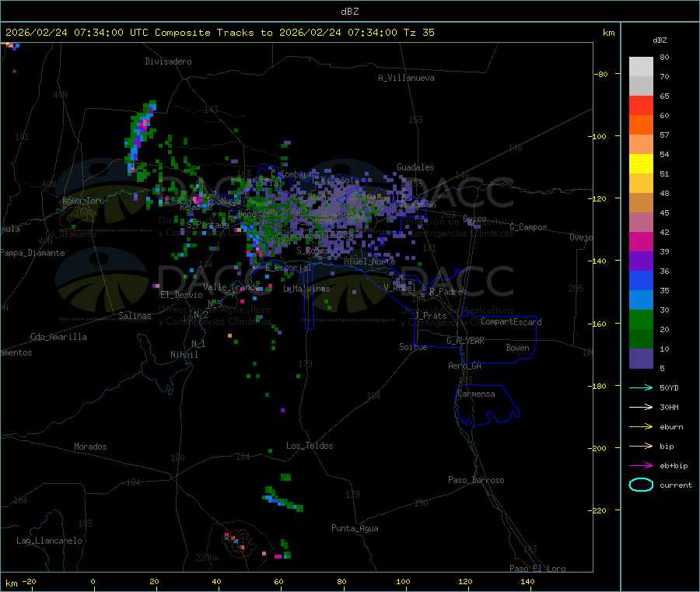The height and width of the screenshot is (592, 700).
Task: Click the 'Atuel_Norte' map label
Action: (x=369, y=261)
